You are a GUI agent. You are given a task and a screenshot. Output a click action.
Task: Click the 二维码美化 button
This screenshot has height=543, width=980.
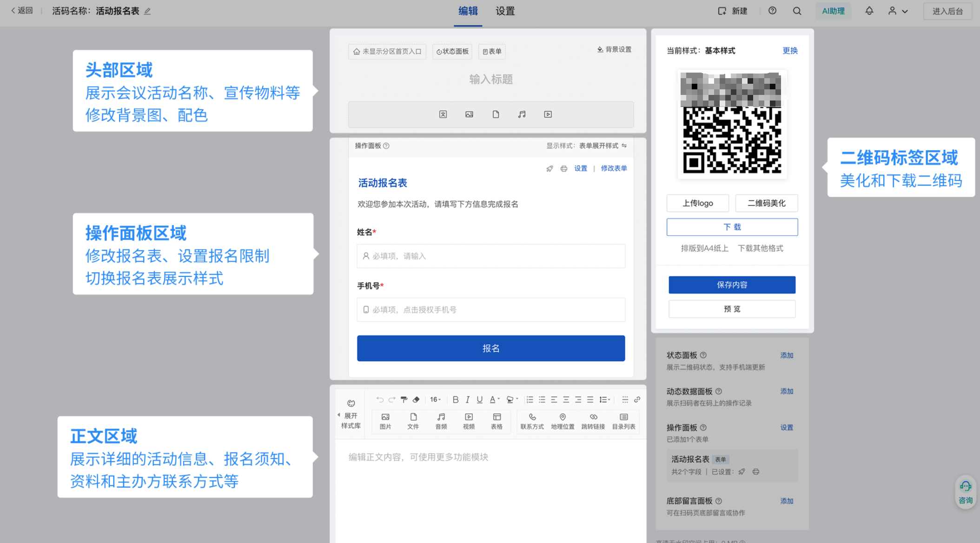[x=767, y=203]
